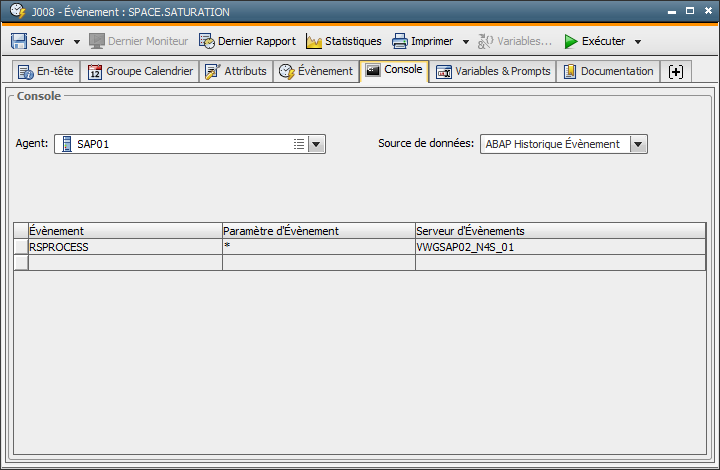Click the event clock icon in title bar

17,11
